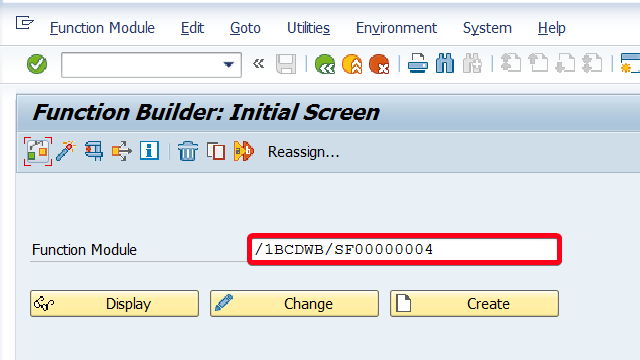
Task: Open the Function Module menu
Action: pos(102,28)
